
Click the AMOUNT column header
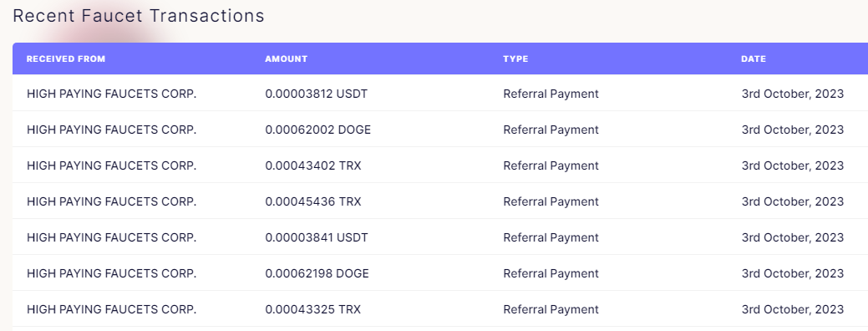(287, 59)
